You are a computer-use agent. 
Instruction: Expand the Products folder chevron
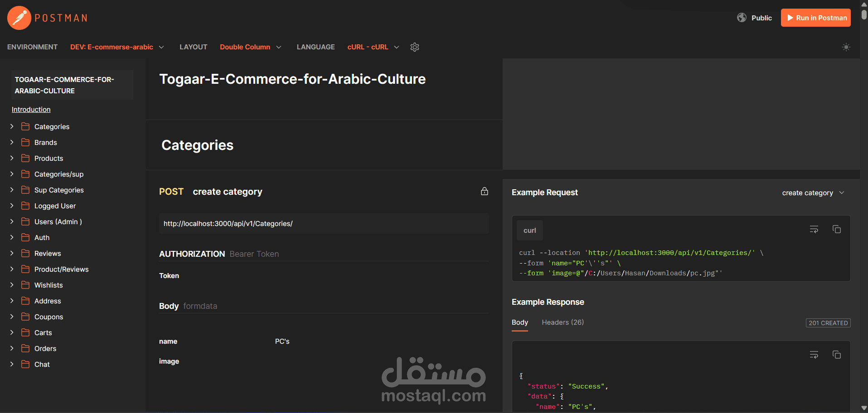pyautogui.click(x=12, y=158)
